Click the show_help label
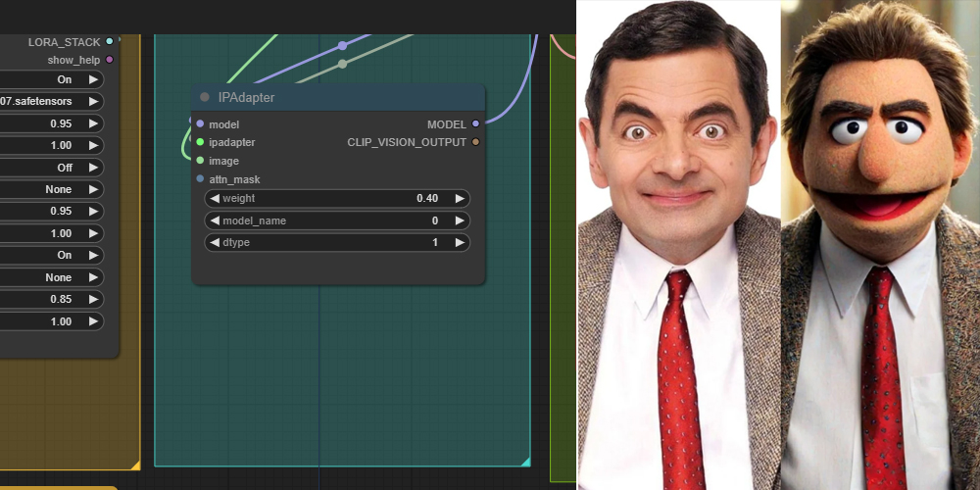 73,60
